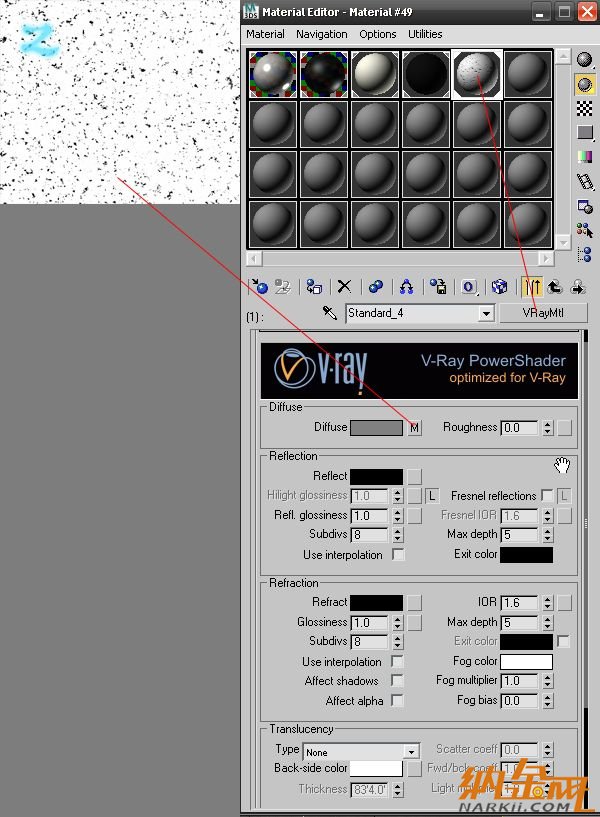Click the Make Material Copy icon
This screenshot has height=817, width=600.
coord(376,287)
